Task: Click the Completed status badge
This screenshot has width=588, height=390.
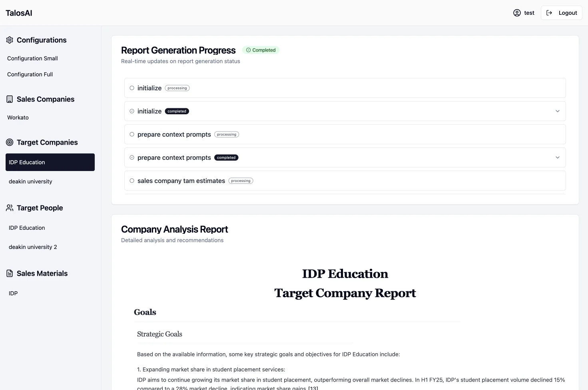Action: click(x=261, y=50)
